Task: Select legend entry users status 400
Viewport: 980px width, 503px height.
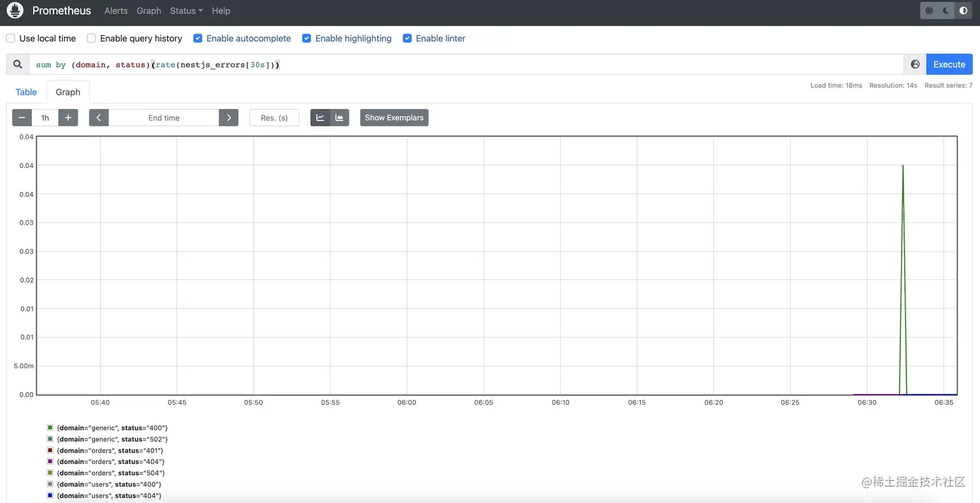Action: click(x=109, y=484)
